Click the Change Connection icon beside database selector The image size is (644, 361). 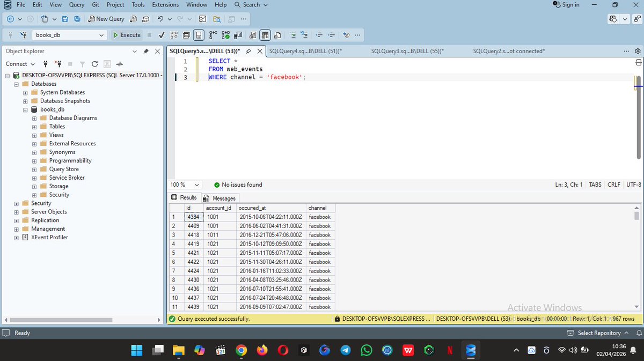pyautogui.click(x=23, y=35)
